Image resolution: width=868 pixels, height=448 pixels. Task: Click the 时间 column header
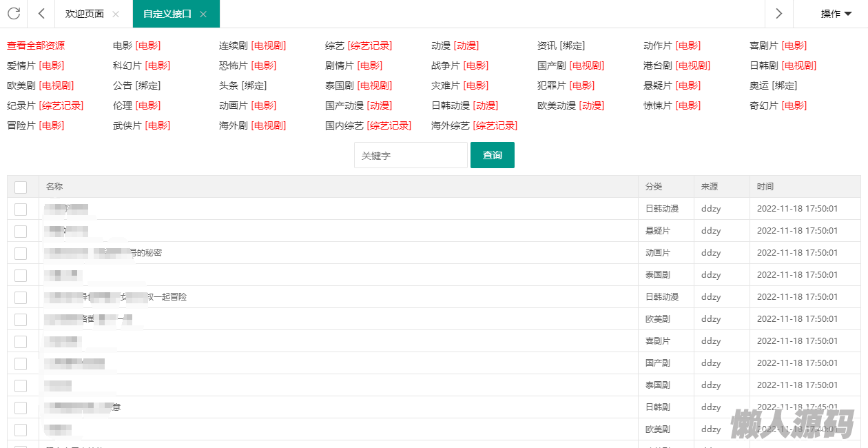[765, 187]
